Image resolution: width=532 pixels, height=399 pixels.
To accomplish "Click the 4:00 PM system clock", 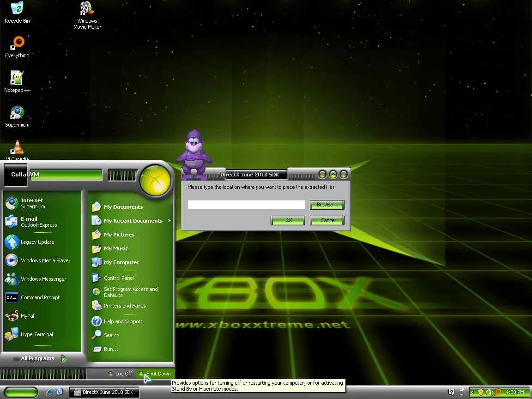I will 515,392.
